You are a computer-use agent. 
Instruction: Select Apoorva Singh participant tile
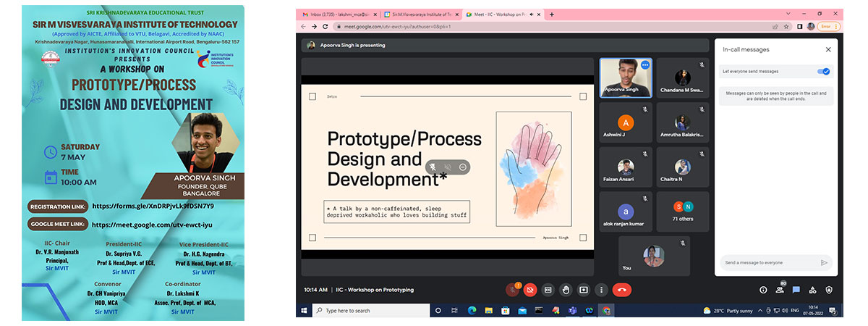(626, 78)
